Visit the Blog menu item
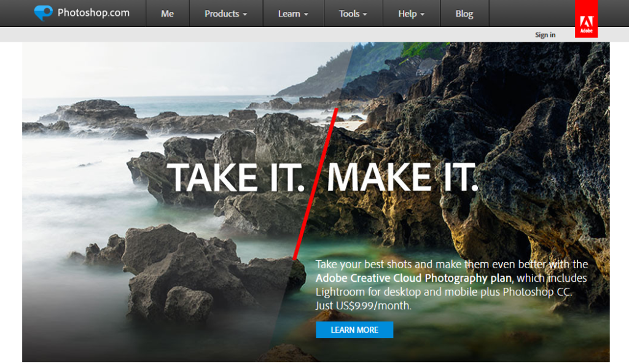 pos(464,14)
